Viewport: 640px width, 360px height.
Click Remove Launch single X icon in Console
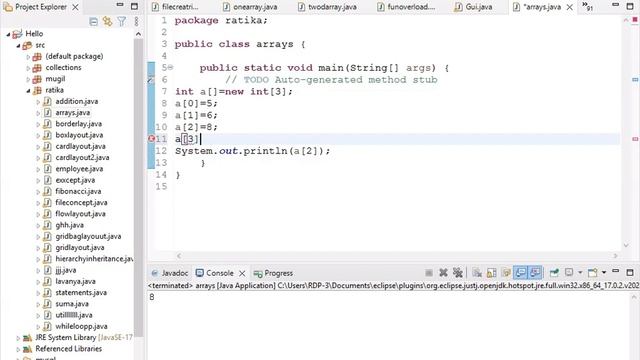(x=443, y=273)
